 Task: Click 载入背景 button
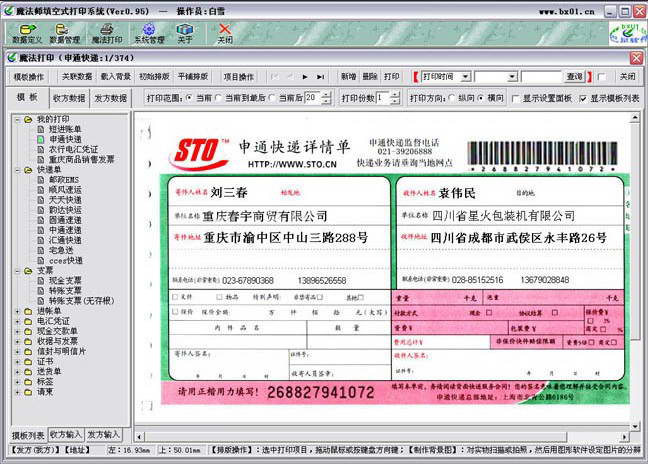pos(115,77)
